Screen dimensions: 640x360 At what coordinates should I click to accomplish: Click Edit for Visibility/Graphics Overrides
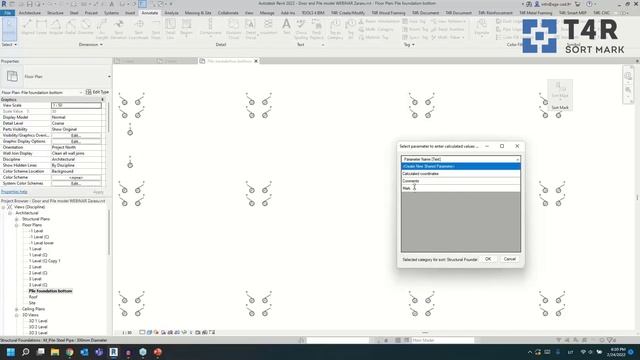click(76, 135)
